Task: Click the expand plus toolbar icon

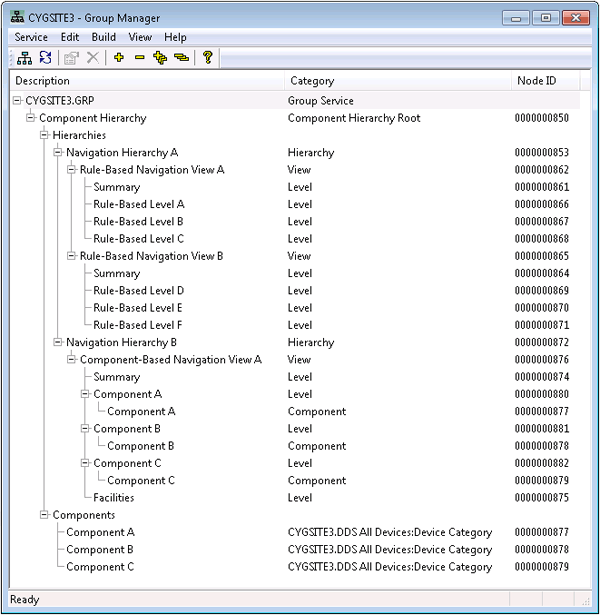Action: coord(119,58)
